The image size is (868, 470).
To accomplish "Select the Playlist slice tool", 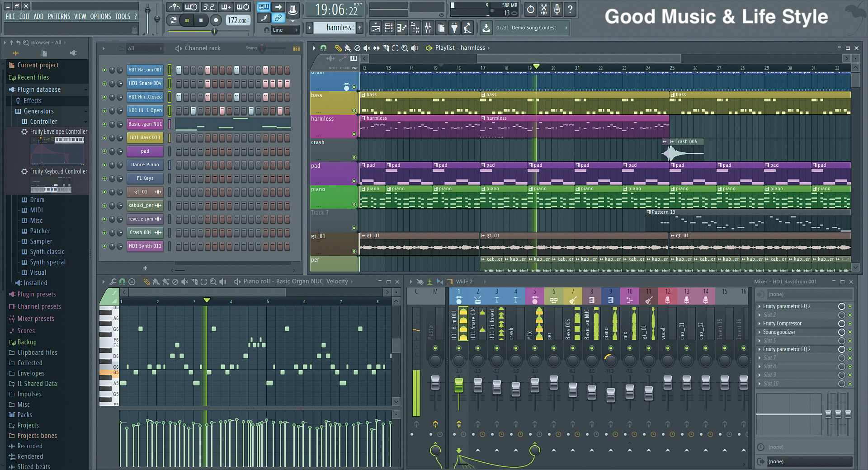I will pos(386,48).
